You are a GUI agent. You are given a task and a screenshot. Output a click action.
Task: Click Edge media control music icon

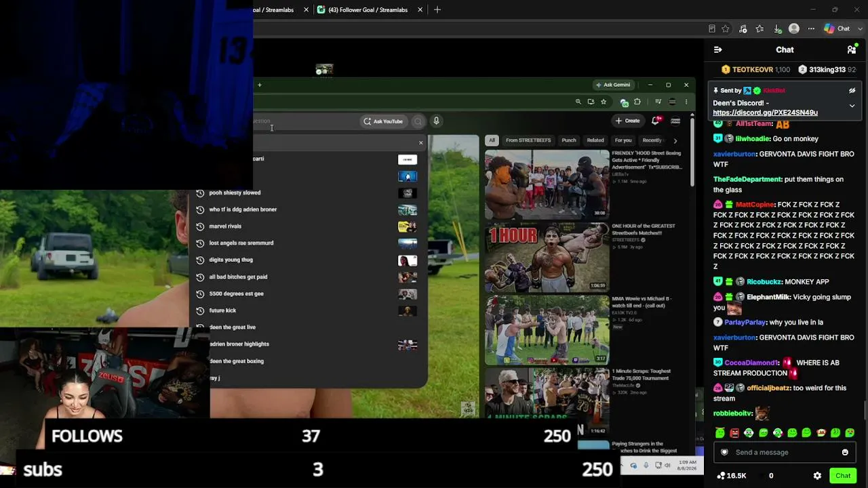point(743,28)
